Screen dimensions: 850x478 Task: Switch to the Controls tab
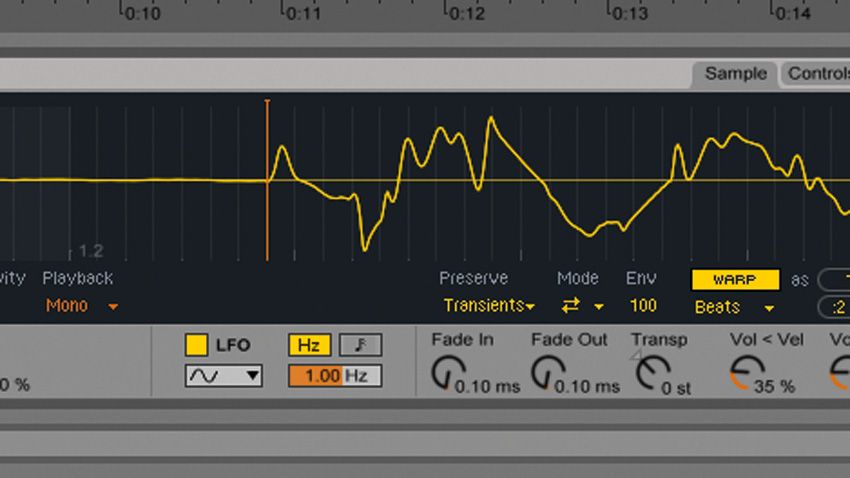(816, 74)
